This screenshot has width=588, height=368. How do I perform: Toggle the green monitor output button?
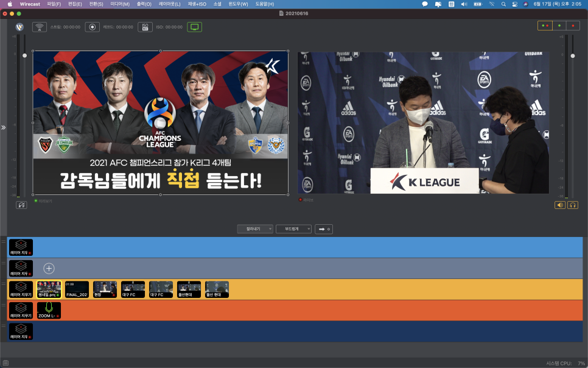(x=195, y=27)
